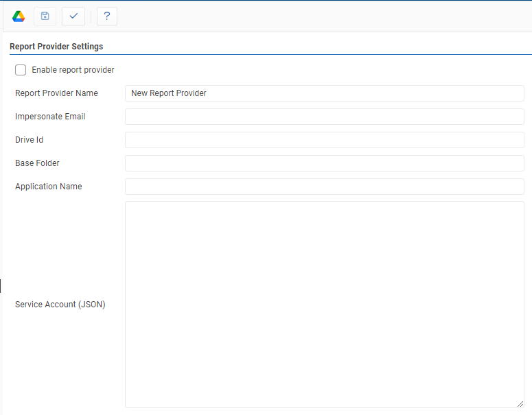Open help via the question mark icon
Image resolution: width=532 pixels, height=415 pixels.
[x=107, y=16]
